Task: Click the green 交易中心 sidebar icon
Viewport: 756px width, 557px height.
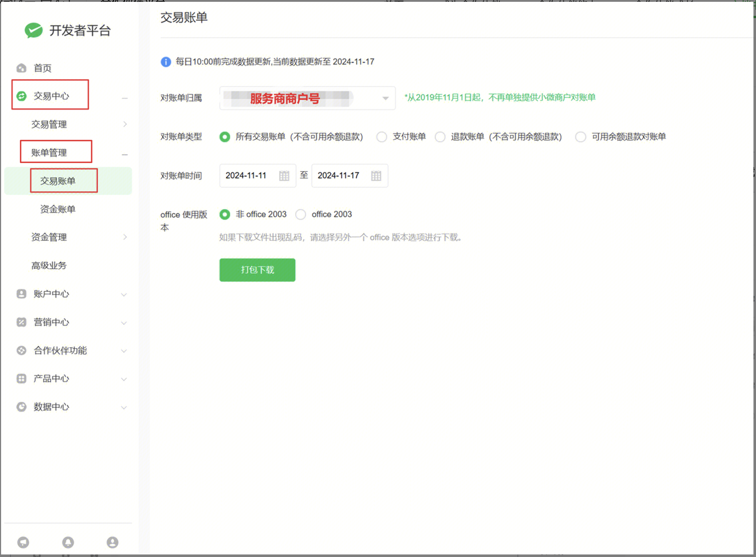Action: (x=22, y=96)
